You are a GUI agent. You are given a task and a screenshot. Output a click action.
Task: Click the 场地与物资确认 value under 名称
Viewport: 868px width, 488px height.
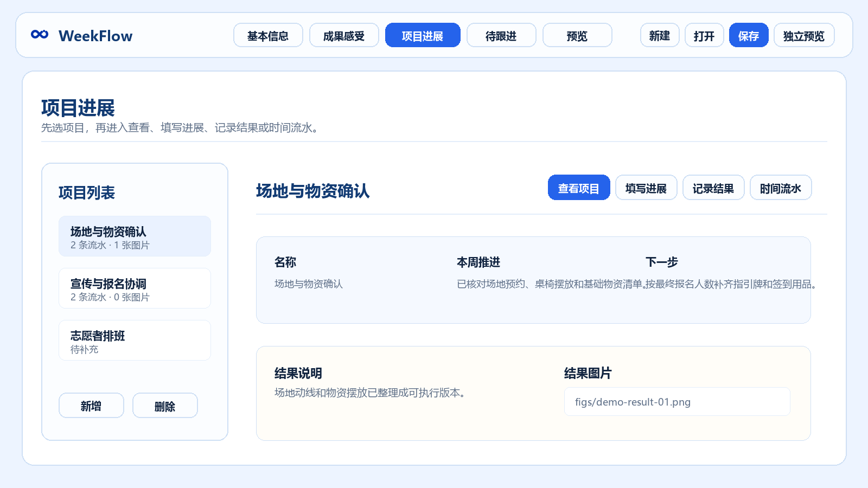(x=309, y=284)
